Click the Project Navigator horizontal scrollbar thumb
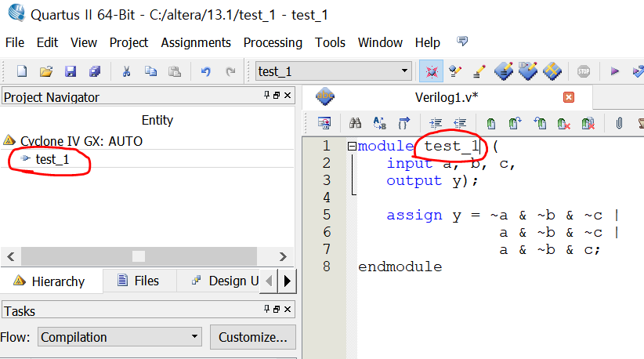This screenshot has width=644, height=359. coord(139,256)
